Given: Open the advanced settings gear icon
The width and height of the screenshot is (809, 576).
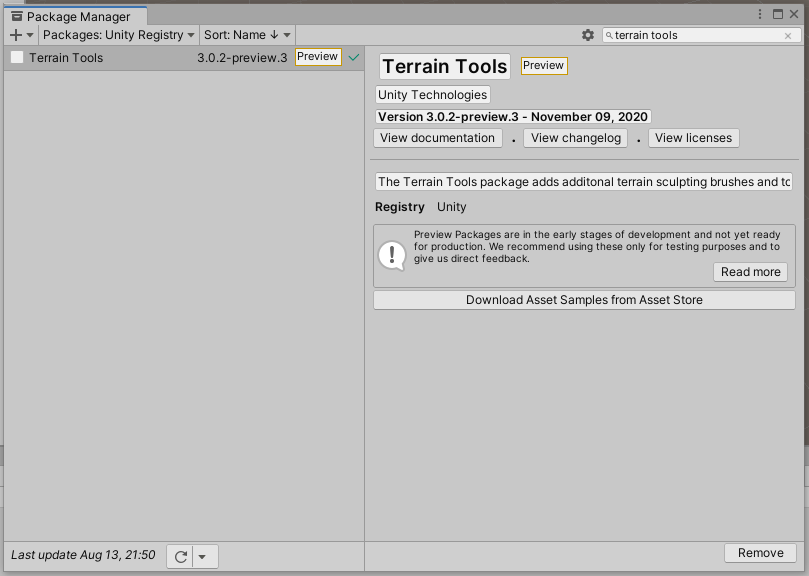Looking at the screenshot, I should pos(588,35).
